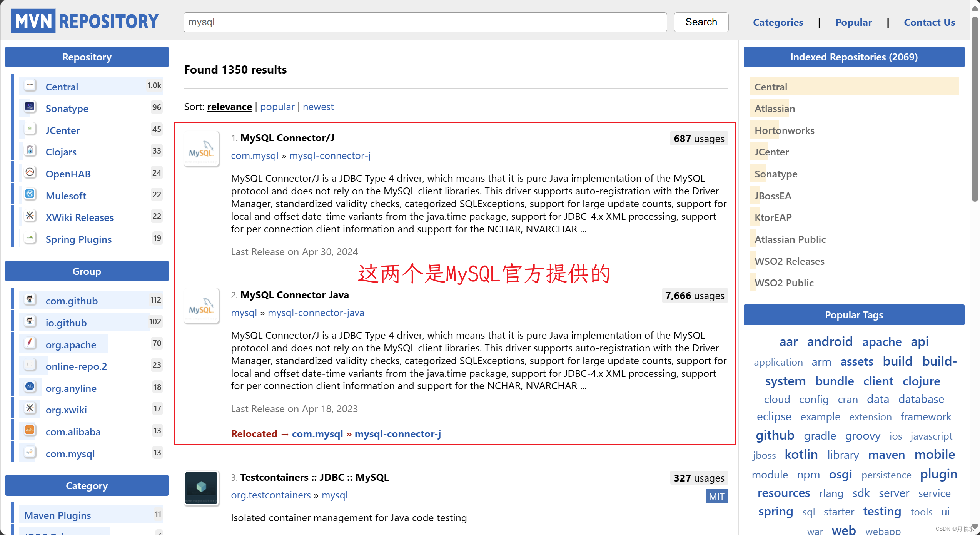Open Hortonworks indexed repository

tap(785, 130)
